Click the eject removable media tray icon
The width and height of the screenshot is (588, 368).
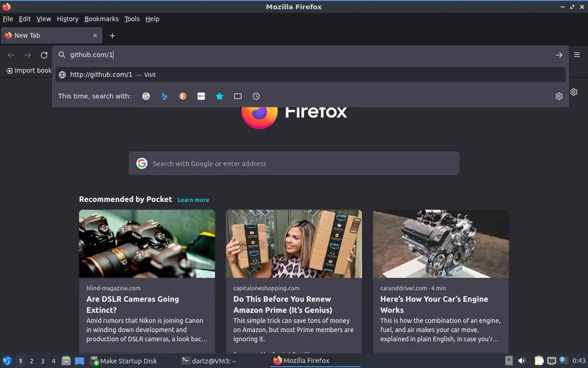[509, 361]
